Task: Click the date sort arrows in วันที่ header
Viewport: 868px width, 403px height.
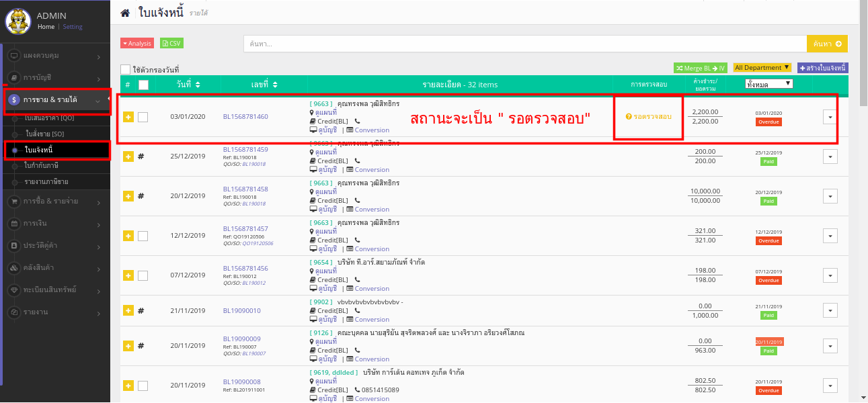Action: 198,85
